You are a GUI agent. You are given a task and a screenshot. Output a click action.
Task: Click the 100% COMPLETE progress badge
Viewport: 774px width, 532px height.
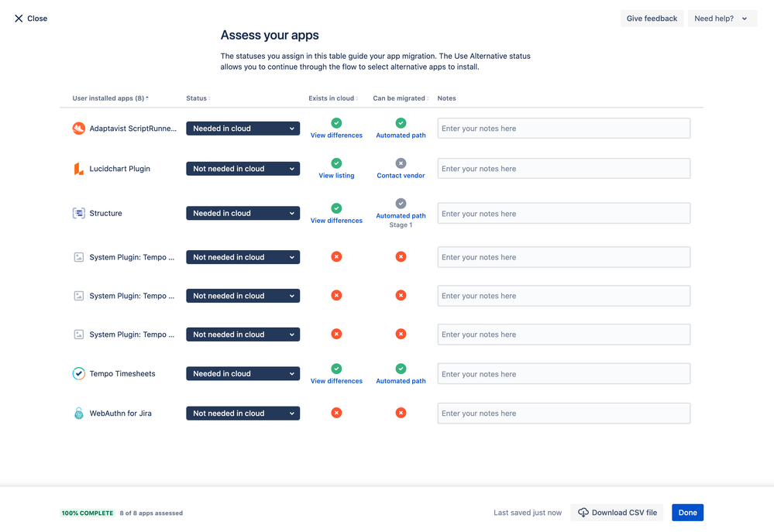[x=87, y=513]
